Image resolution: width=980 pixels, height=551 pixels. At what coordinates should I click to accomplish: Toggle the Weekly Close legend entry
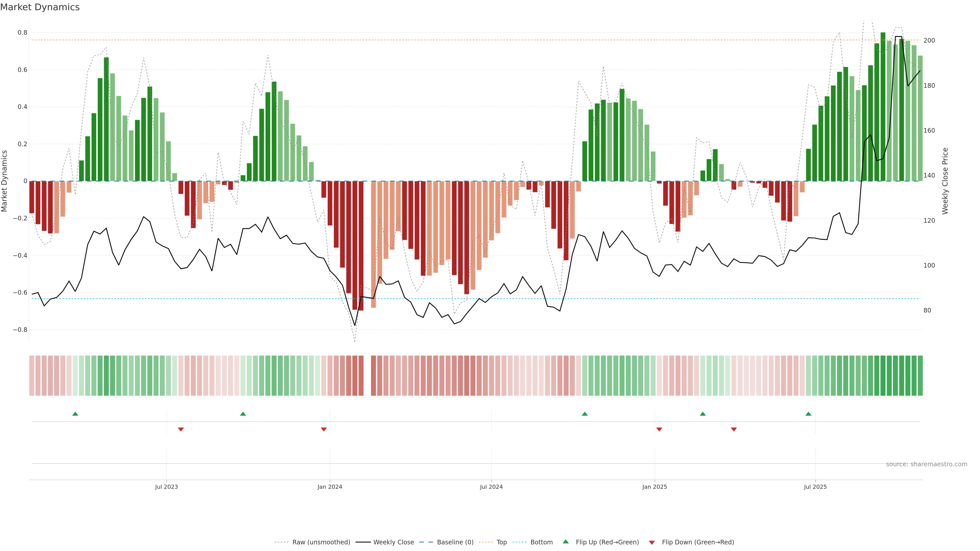tap(393, 542)
